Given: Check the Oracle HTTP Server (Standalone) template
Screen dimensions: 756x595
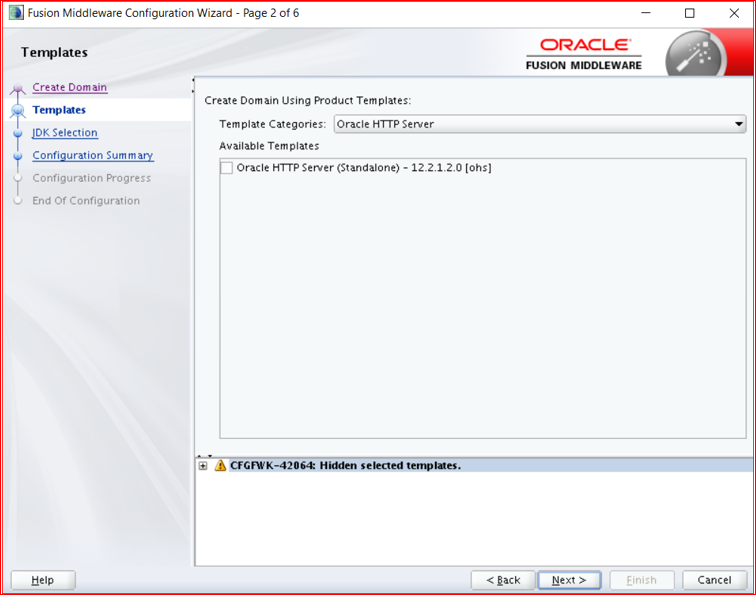Looking at the screenshot, I should [227, 168].
